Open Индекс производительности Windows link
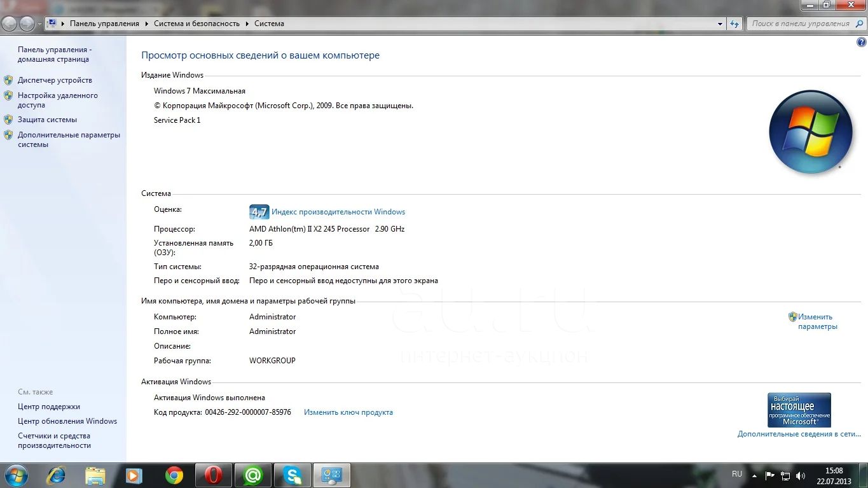Viewport: 868px width, 488px height. (x=338, y=212)
